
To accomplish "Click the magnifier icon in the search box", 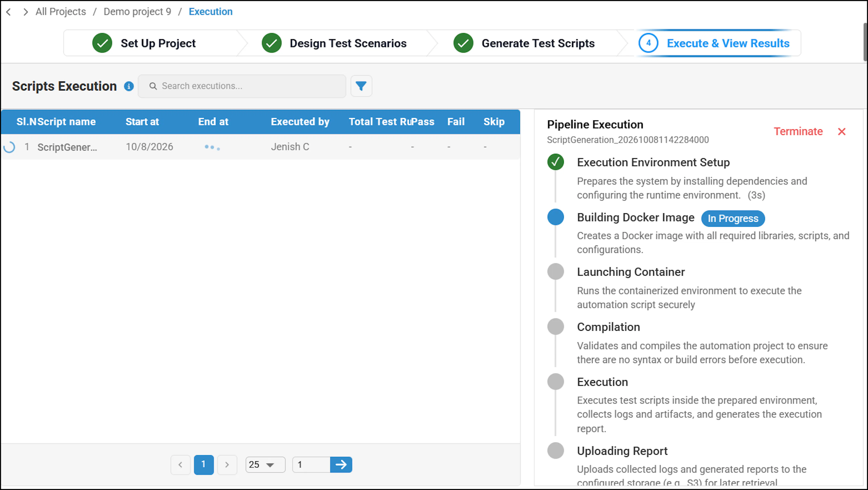I will click(x=153, y=86).
